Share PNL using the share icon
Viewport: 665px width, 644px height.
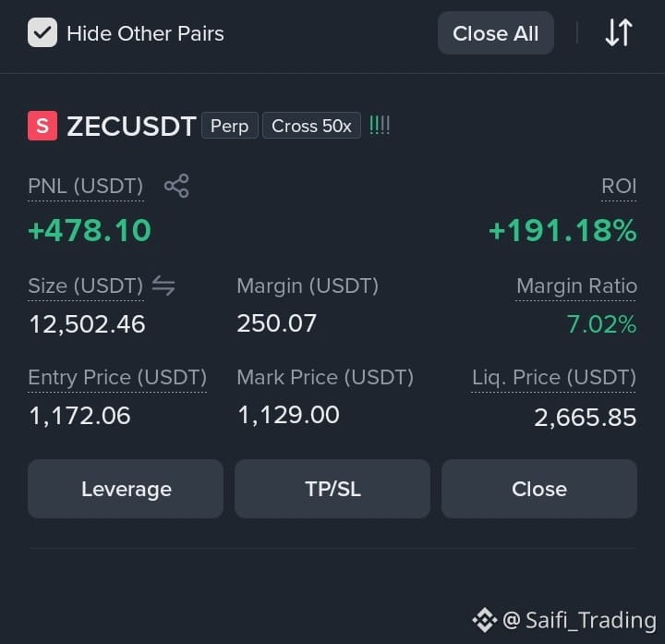[x=176, y=186]
